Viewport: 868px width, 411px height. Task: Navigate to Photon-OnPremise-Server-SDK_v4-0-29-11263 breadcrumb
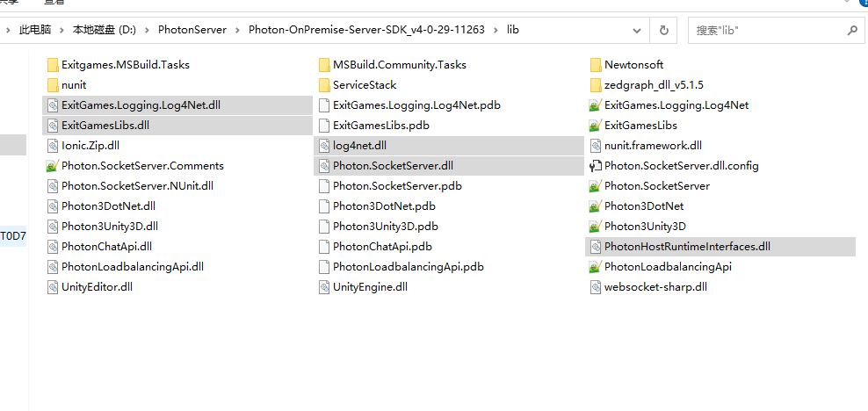[x=366, y=31]
